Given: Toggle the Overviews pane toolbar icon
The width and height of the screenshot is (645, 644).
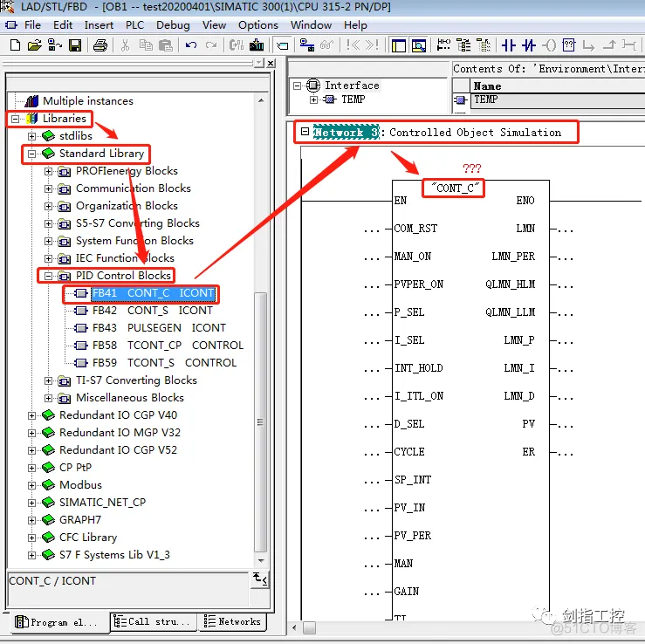Looking at the screenshot, I should [x=399, y=45].
